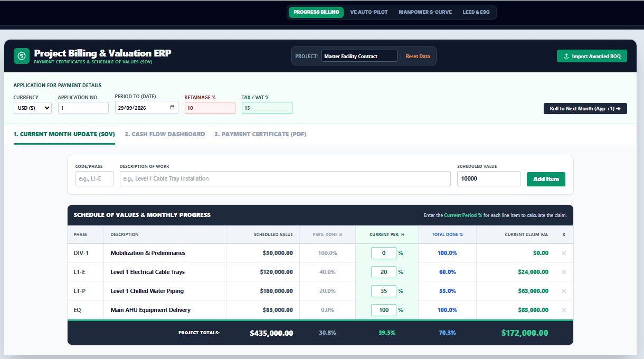Remove the L1-E Cable Trays row with X
644x359 pixels.
click(563, 272)
